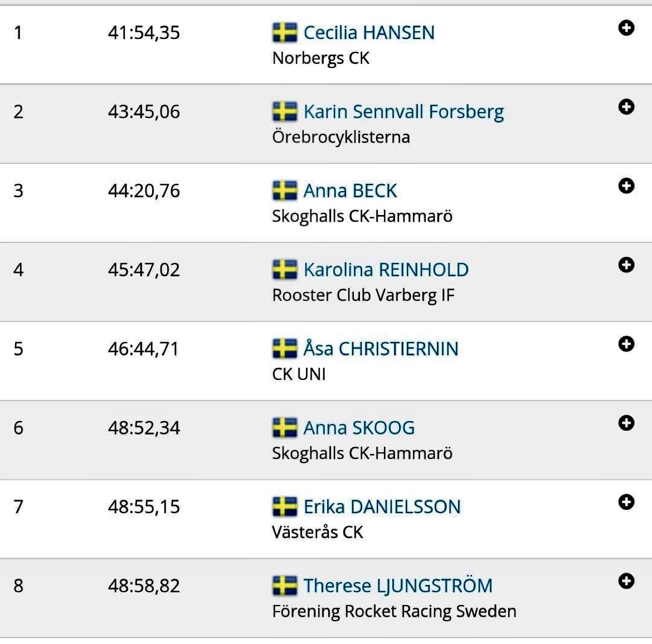Image resolution: width=652 pixels, height=644 pixels.
Task: Open Karin Sennvall Forsberg's profile
Action: tap(403, 112)
